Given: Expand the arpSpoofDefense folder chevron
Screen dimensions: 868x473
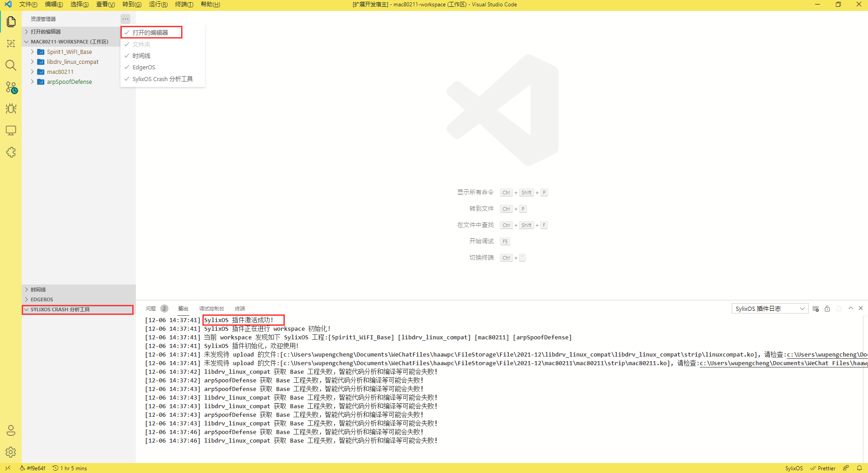Looking at the screenshot, I should pyautogui.click(x=32, y=82).
